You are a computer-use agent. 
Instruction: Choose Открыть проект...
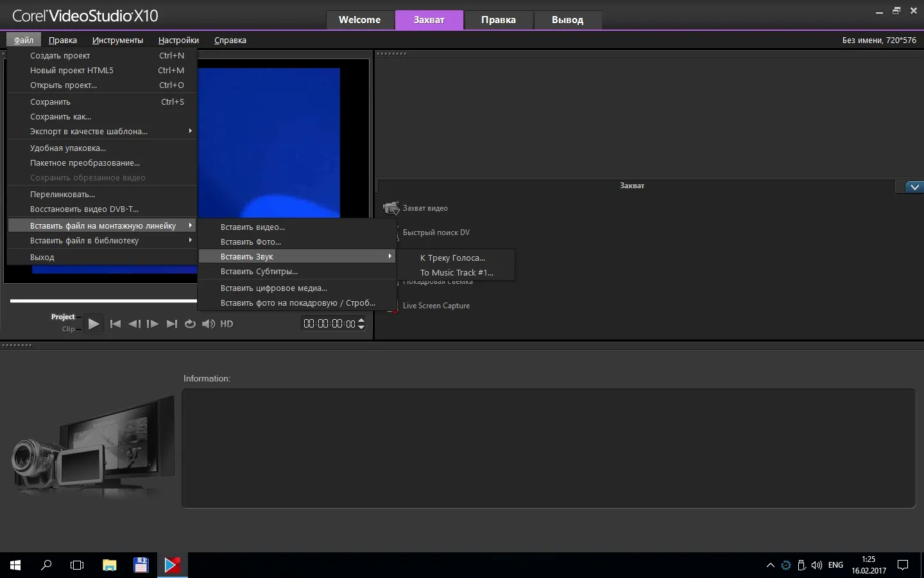(x=102, y=85)
